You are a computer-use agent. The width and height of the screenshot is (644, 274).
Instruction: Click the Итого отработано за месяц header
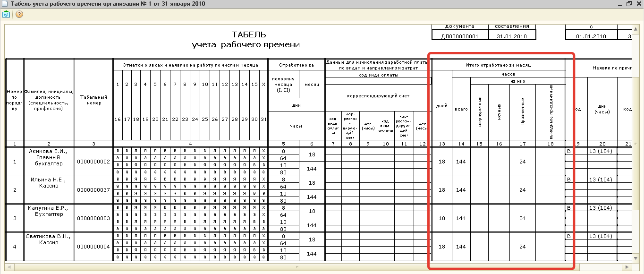[x=499, y=65]
